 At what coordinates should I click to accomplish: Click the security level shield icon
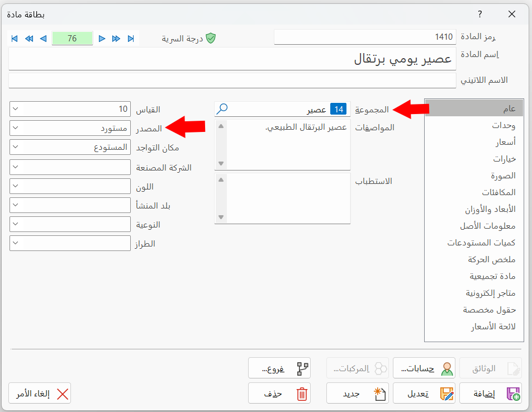(211, 39)
